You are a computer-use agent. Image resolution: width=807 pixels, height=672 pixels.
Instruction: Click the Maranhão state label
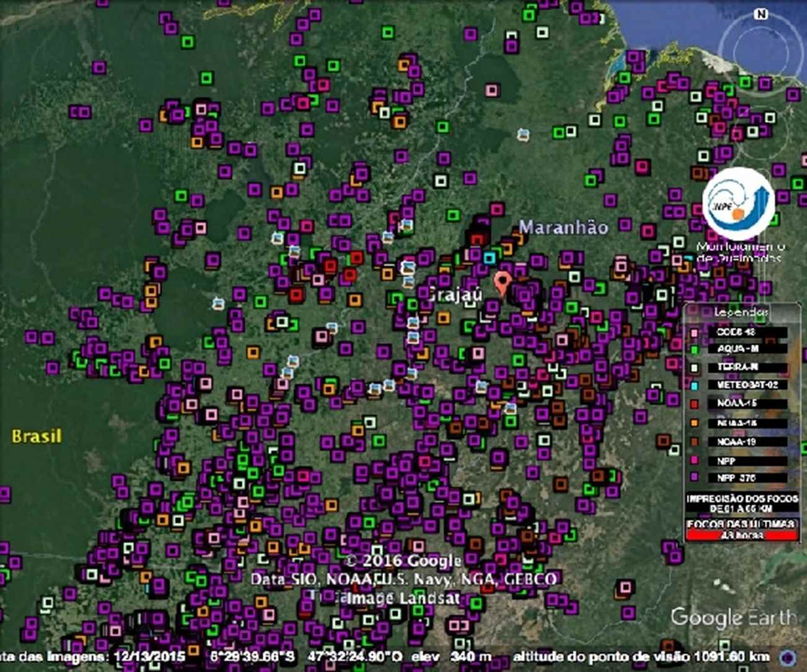563,227
